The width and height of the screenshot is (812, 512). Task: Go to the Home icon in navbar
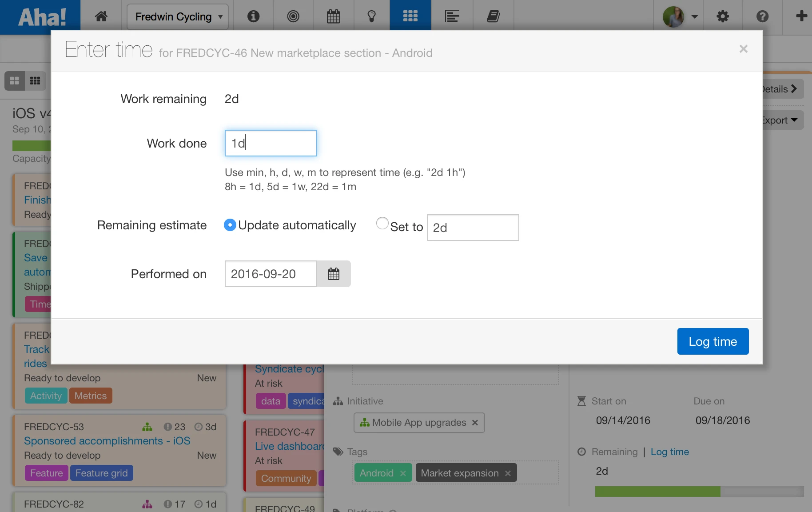[x=101, y=16]
